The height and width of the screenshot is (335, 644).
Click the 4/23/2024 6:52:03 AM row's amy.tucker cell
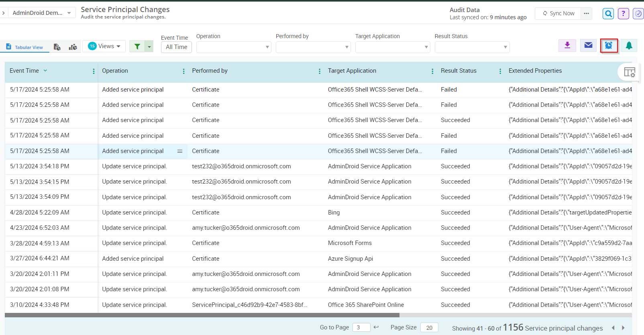tap(246, 228)
